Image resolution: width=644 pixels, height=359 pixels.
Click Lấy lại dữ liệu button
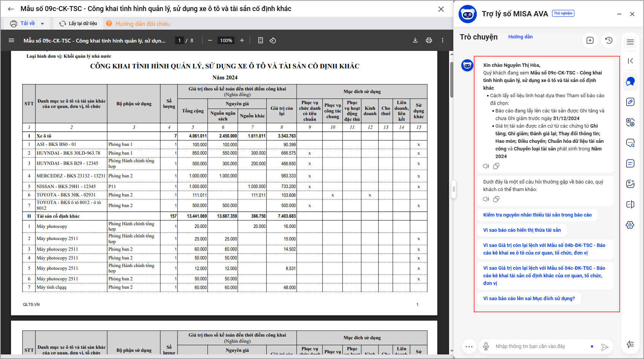[78, 24]
